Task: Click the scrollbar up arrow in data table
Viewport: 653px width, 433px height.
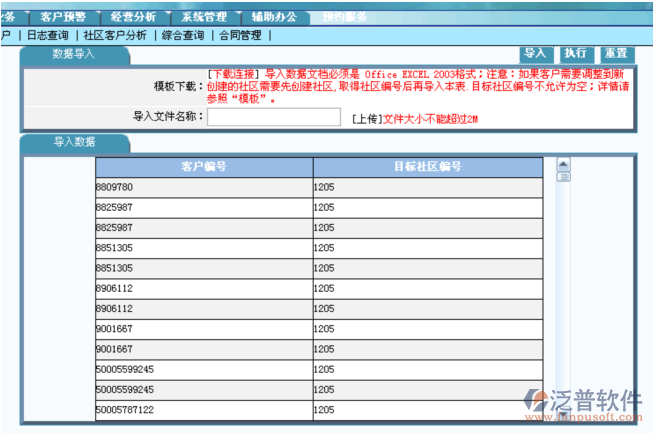Action: [x=563, y=165]
